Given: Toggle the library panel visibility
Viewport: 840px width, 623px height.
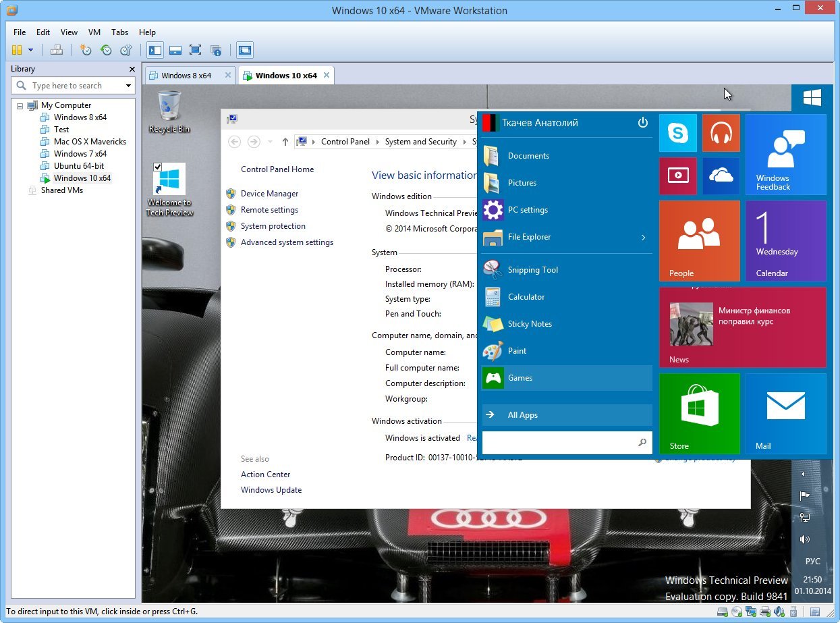Looking at the screenshot, I should click(155, 50).
